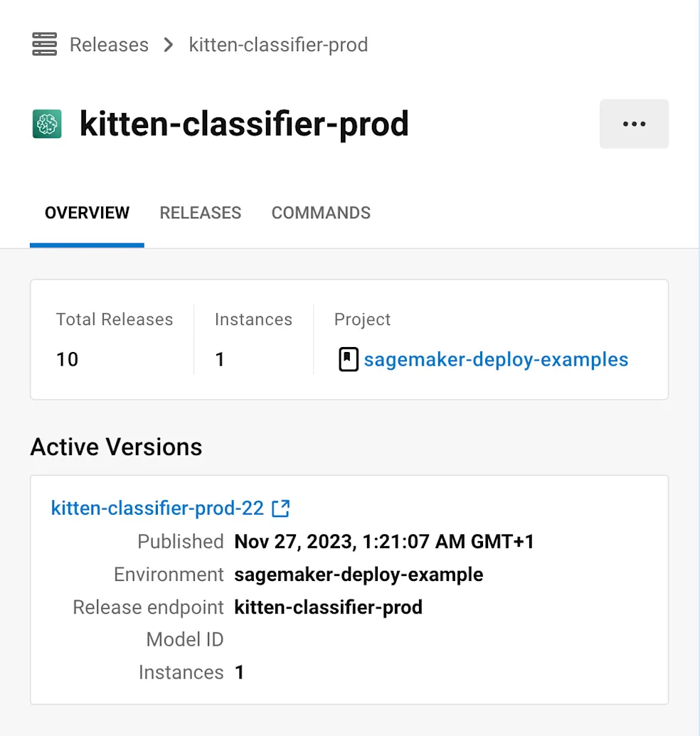Click the Instances value in the stats card
Image resolution: width=700 pixels, height=736 pixels.
[x=220, y=359]
